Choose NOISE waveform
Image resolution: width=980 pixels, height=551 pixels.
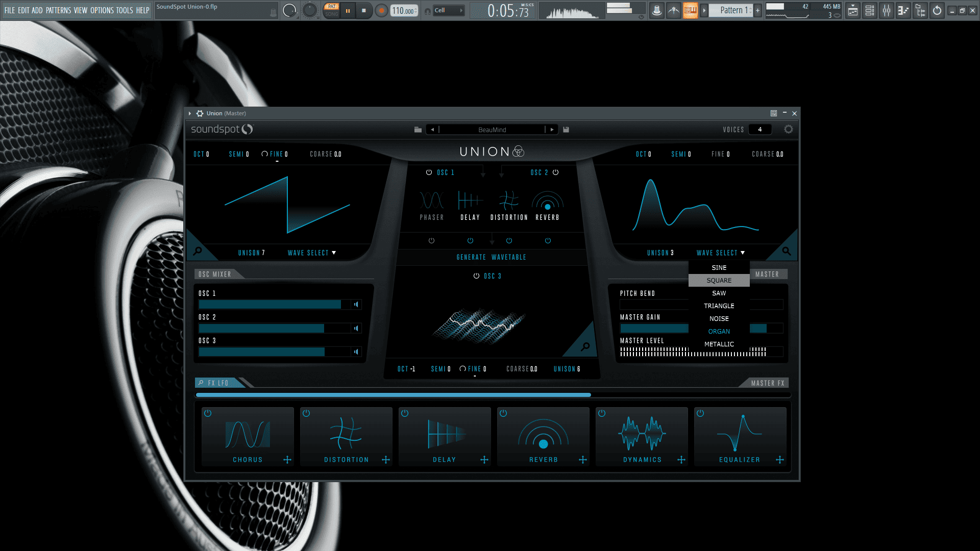coord(719,319)
